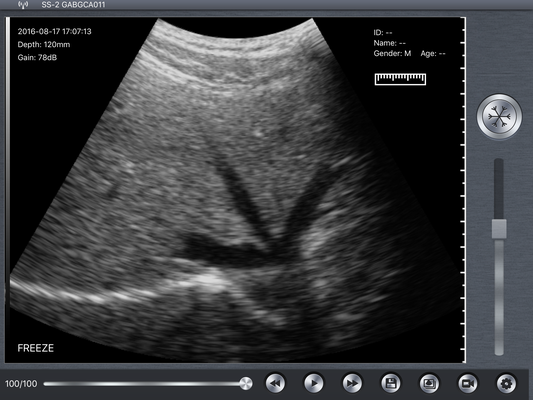The height and width of the screenshot is (400, 533).
Task: Click the Depth: 120mm label
Action: [44, 45]
